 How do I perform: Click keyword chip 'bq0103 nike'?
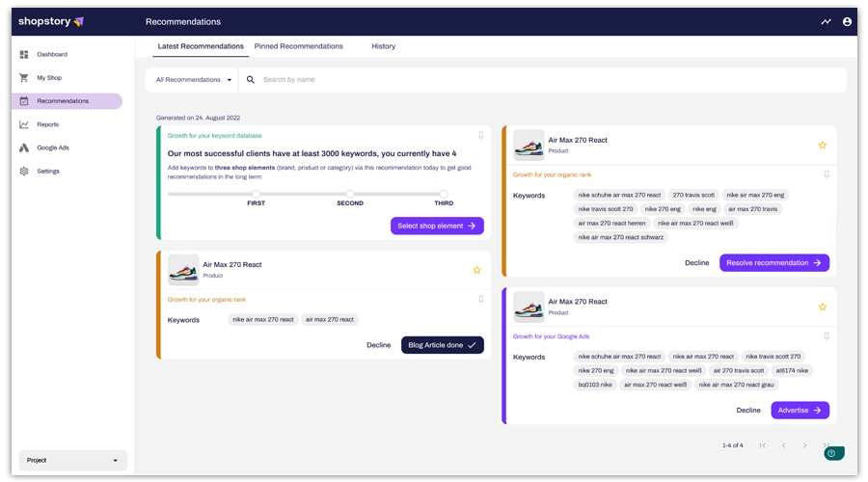(x=595, y=385)
